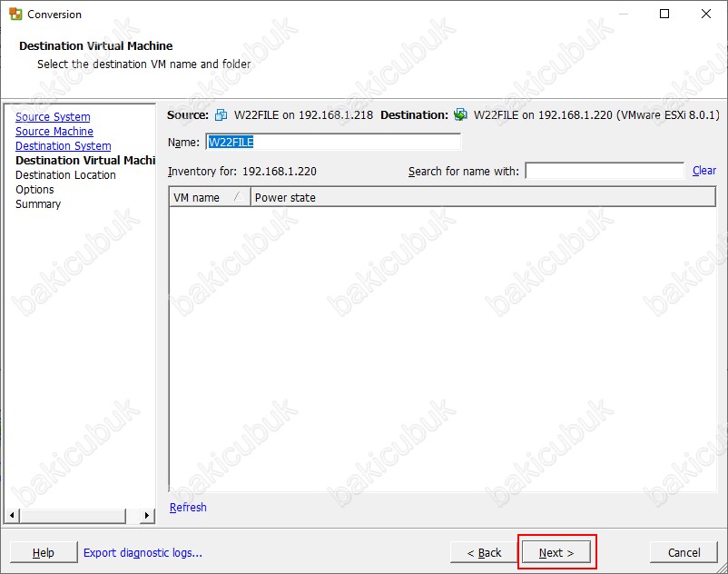Click the sort arrow in VM name header
Screen dimensions: 728x574
tap(239, 196)
